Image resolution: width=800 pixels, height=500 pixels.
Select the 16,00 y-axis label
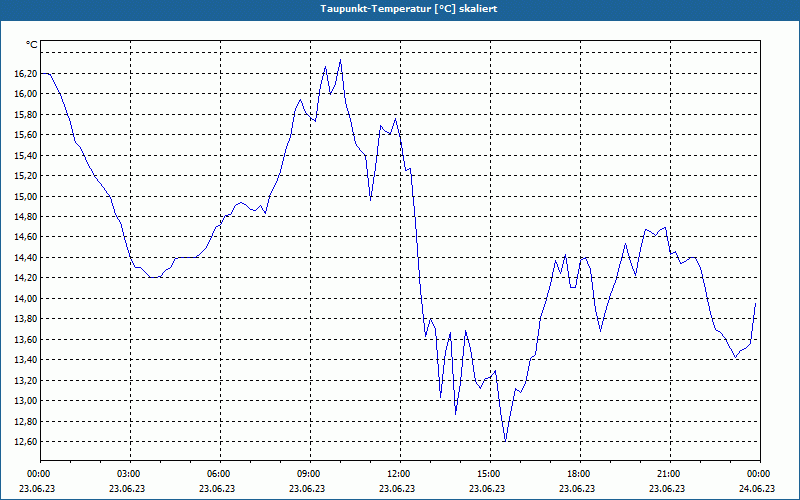point(25,94)
